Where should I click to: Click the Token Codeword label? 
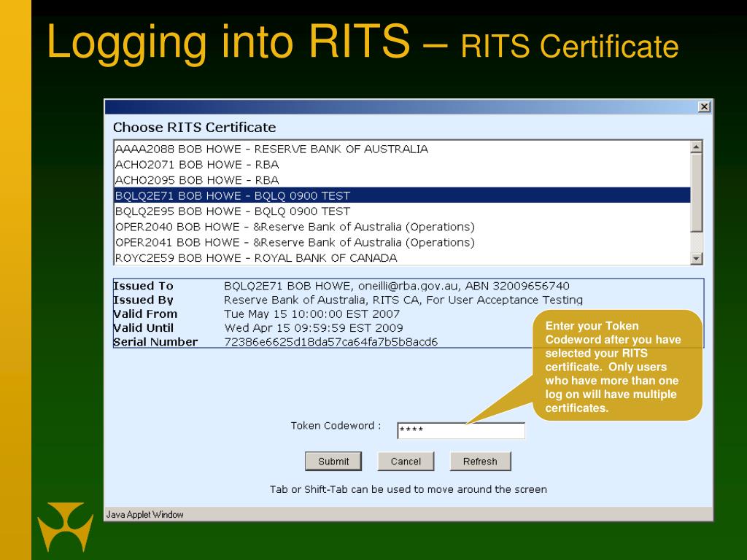[336, 426]
